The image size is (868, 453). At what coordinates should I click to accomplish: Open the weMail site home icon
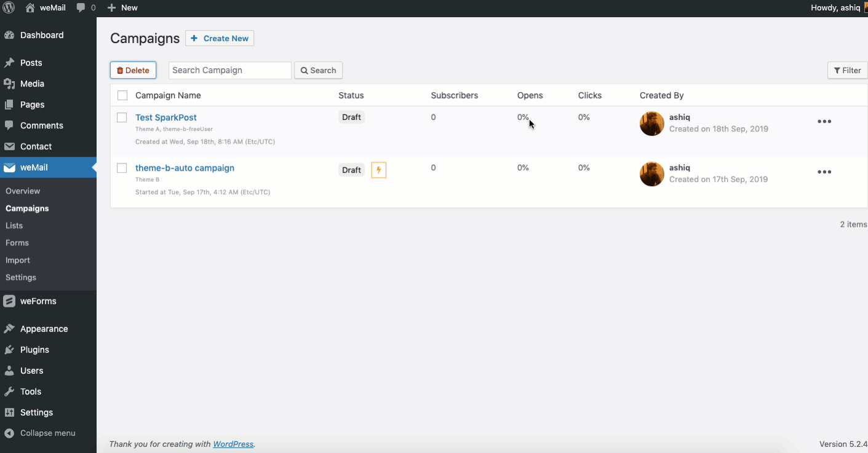pos(30,8)
